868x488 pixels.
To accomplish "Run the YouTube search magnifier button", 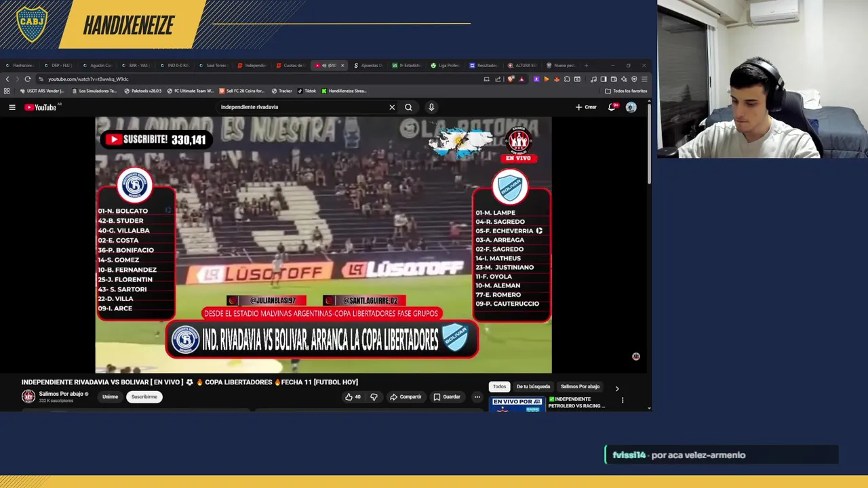I will (408, 107).
